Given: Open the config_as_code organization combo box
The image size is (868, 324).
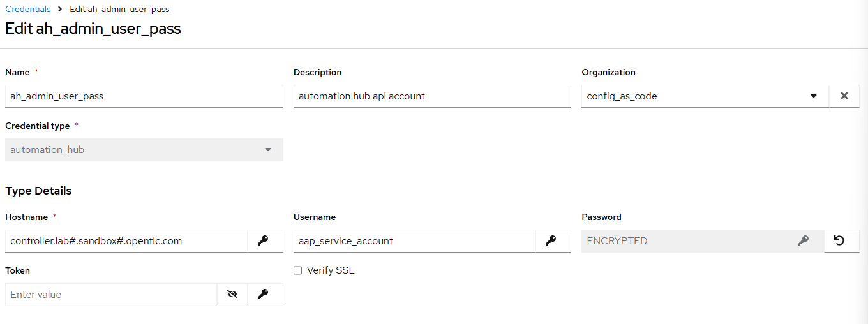Looking at the screenshot, I should 705,96.
